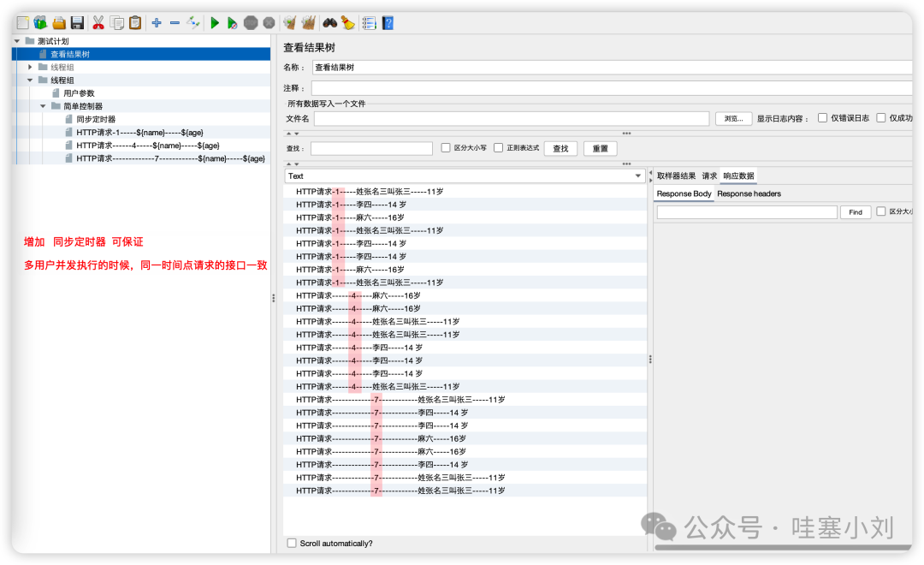
Task: Click the horizontal scrollbar under response panel
Action: click(x=783, y=547)
